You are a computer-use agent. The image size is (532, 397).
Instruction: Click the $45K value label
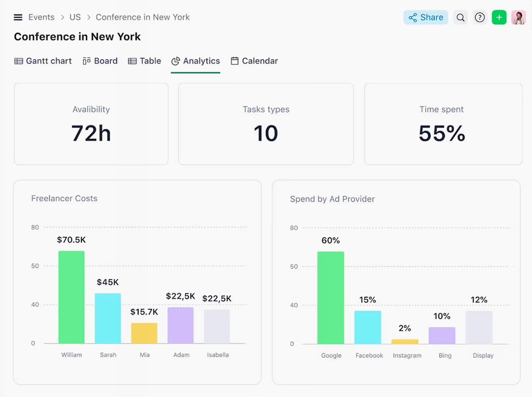(x=108, y=282)
